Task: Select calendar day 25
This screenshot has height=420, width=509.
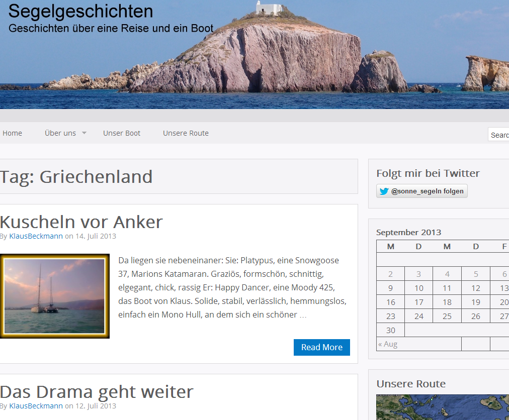Action: coord(447,316)
